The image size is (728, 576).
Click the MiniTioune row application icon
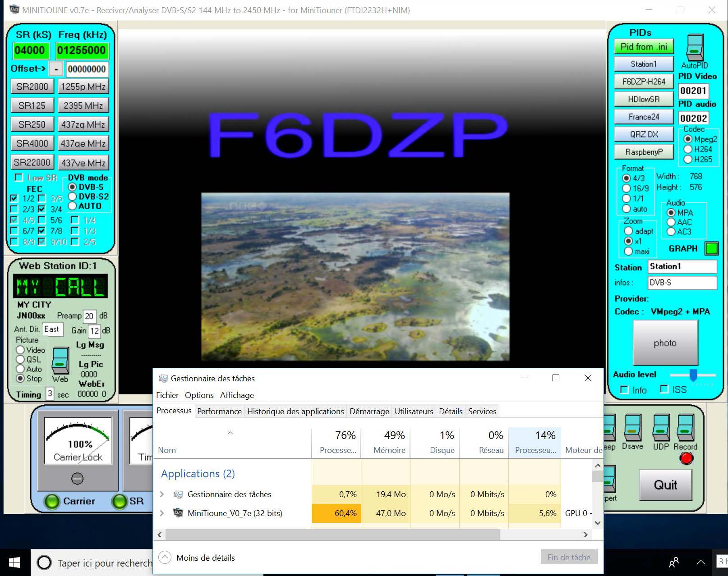178,513
